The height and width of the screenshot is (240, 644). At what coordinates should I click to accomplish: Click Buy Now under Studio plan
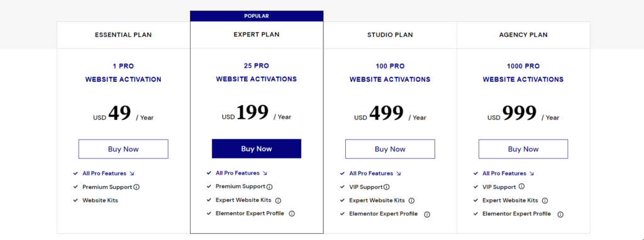[x=390, y=149]
